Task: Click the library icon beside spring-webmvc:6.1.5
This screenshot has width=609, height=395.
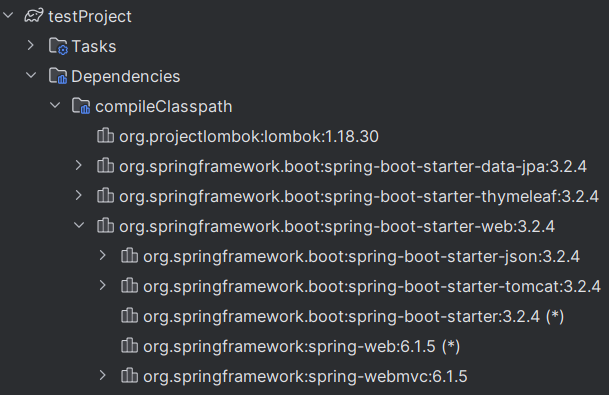Action: [x=129, y=376]
